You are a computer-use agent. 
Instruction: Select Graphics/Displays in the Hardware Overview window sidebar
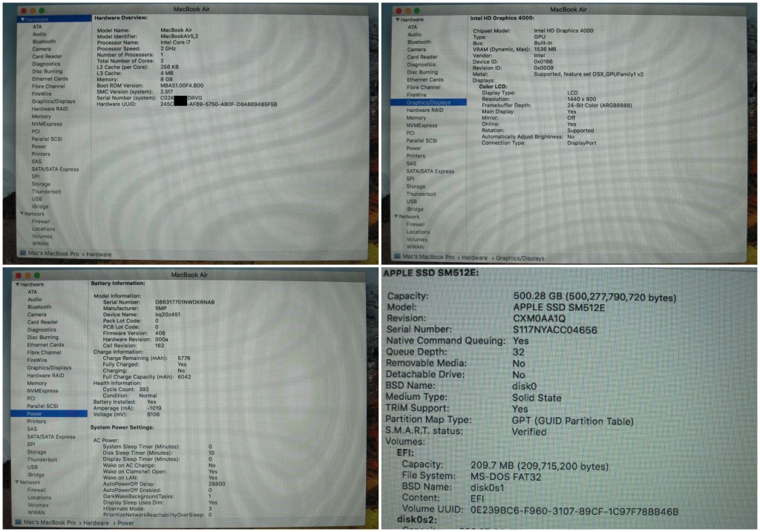pos(53,101)
